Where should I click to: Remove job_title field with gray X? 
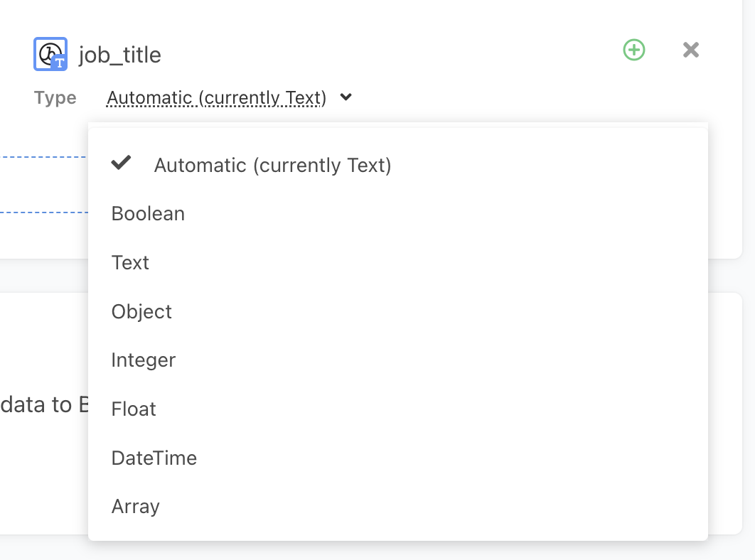tap(690, 50)
